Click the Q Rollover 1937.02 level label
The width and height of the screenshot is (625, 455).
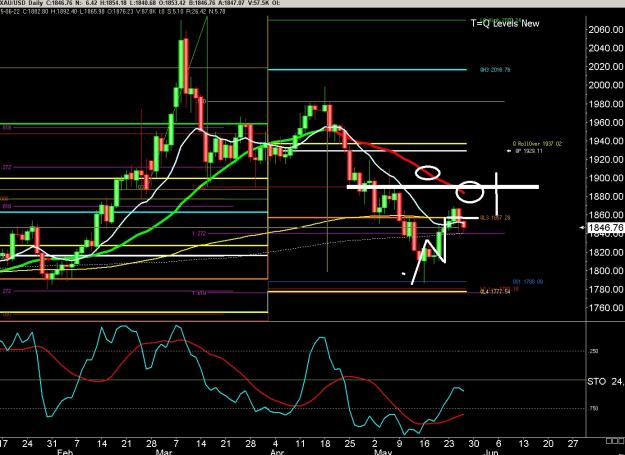point(537,143)
